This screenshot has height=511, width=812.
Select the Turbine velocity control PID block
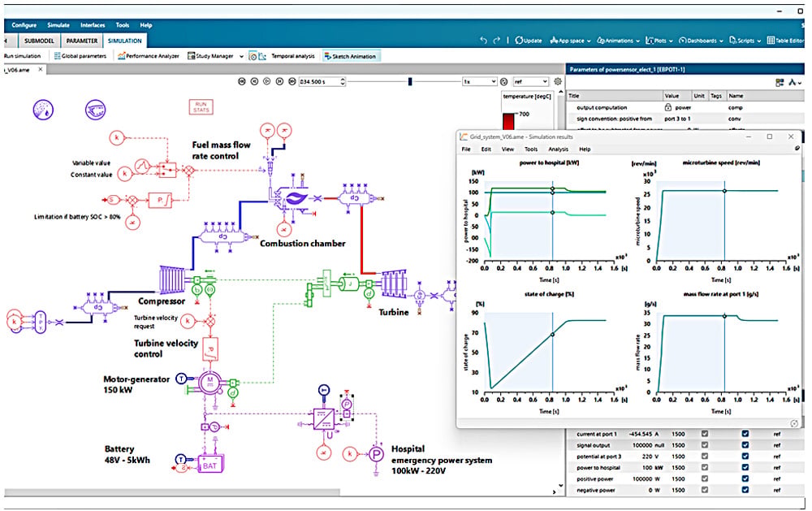tap(210, 350)
